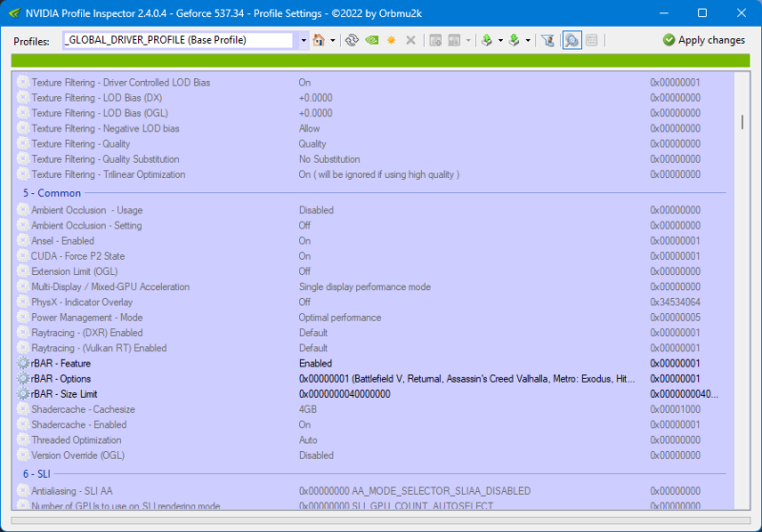The width and height of the screenshot is (762, 532).
Task: Collapse the '5 - Common' section header
Action: coord(52,193)
